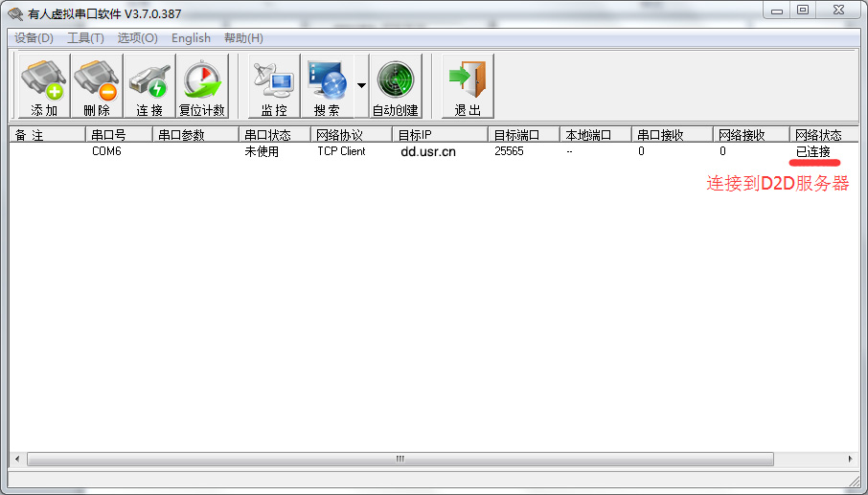Click the 删除 (Delete) port icon
The height and width of the screenshot is (495, 868).
click(x=97, y=86)
